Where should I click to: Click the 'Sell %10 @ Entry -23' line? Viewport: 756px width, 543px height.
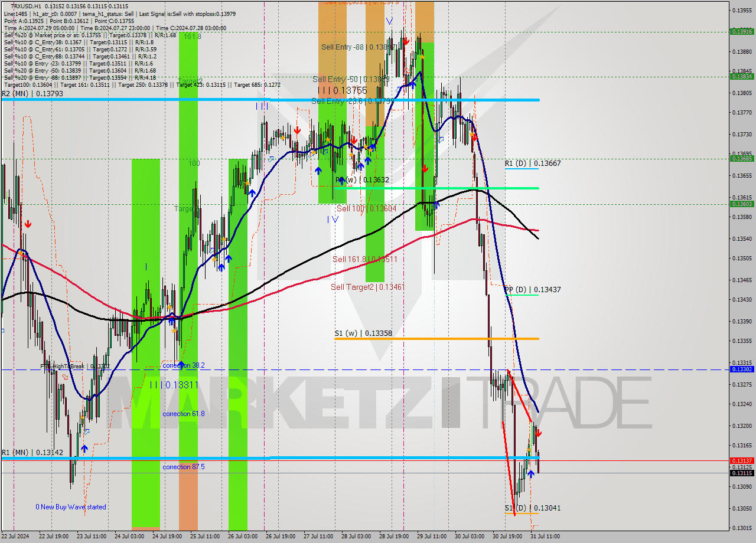pyautogui.click(x=79, y=63)
